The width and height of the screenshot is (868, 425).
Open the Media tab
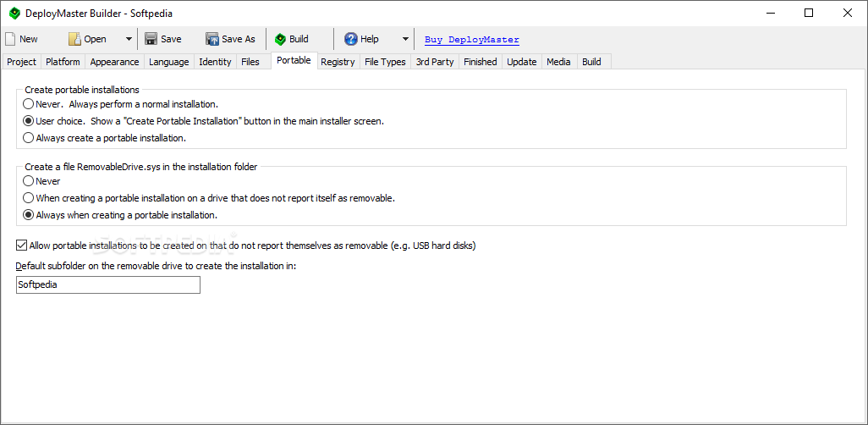[x=558, y=62]
